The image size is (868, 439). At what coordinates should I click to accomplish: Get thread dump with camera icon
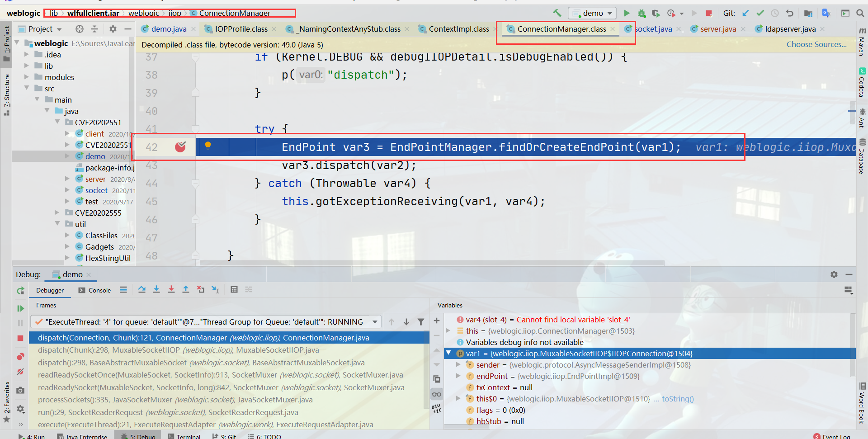[x=20, y=390]
